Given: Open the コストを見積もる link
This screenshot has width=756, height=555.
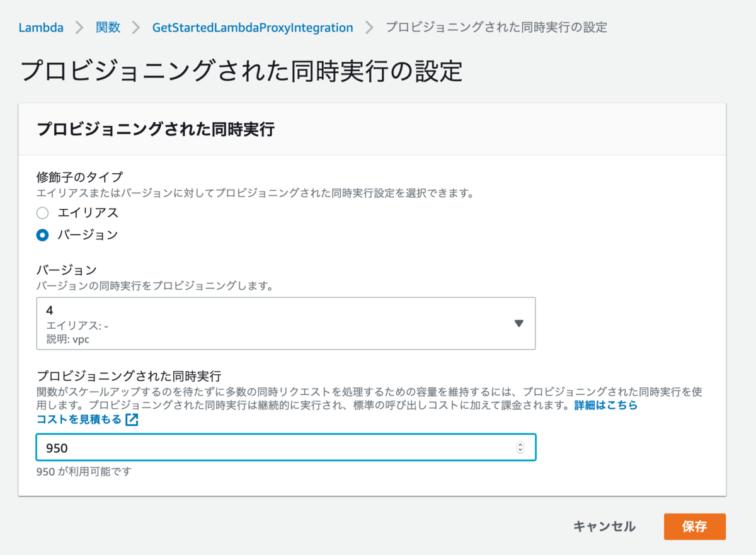Looking at the screenshot, I should pos(79,420).
